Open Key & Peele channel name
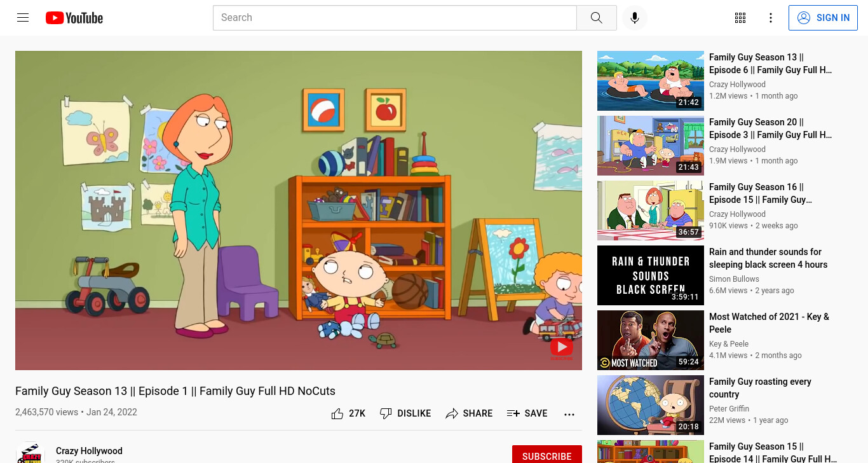 click(729, 344)
